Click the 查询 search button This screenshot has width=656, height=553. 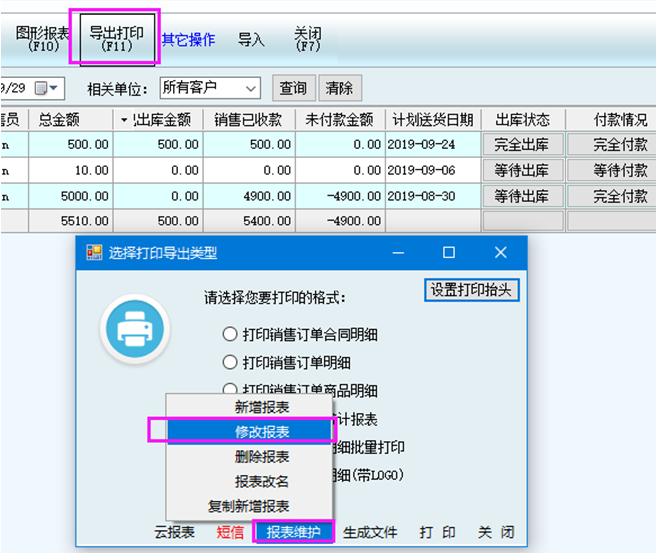click(x=293, y=88)
